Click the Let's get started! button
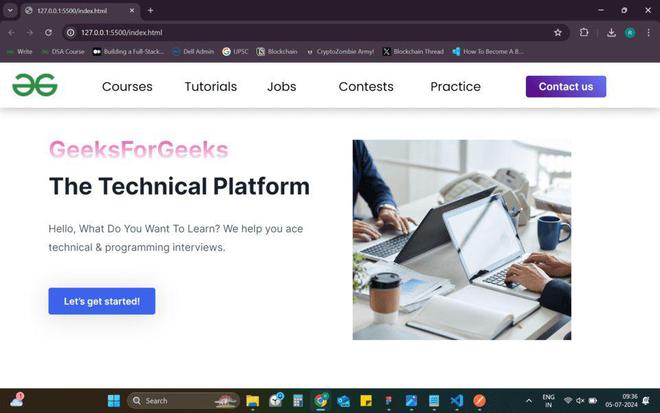Screen dimensions: 660x413 (102, 301)
